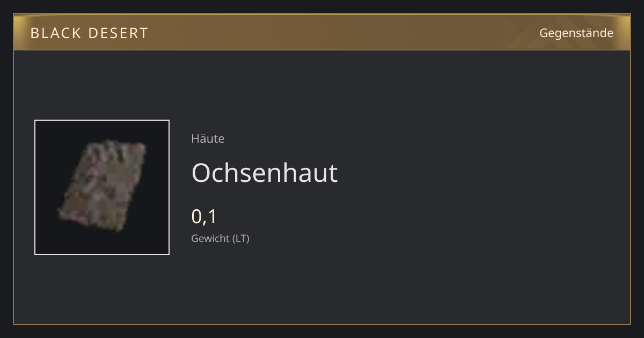Screen dimensions: 644x338
Task: Click empty panel area right of Ochsenhaut
Action: 483,173
